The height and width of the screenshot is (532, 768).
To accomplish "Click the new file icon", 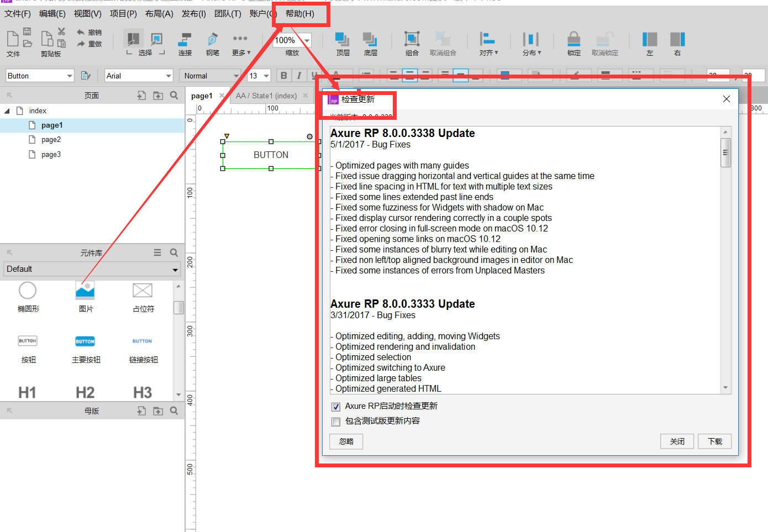I will (x=13, y=39).
